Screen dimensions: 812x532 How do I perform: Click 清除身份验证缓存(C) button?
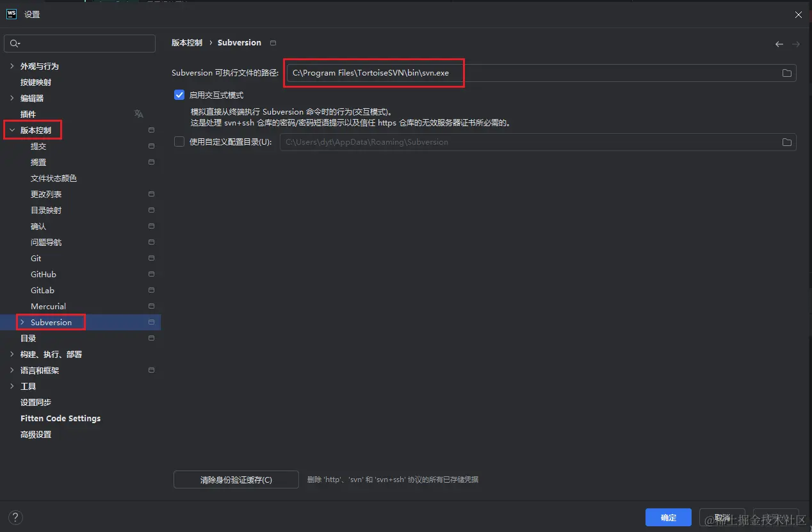coord(236,480)
